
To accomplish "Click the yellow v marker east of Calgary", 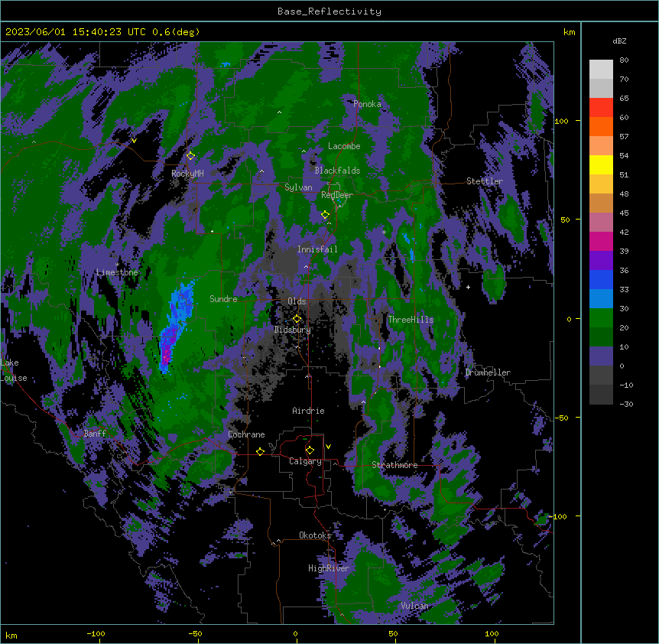I will [328, 447].
